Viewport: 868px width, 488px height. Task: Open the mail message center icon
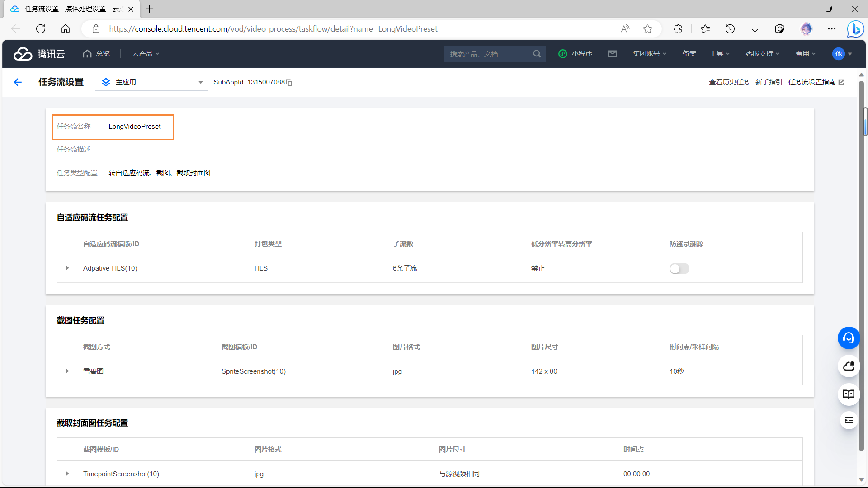point(613,54)
